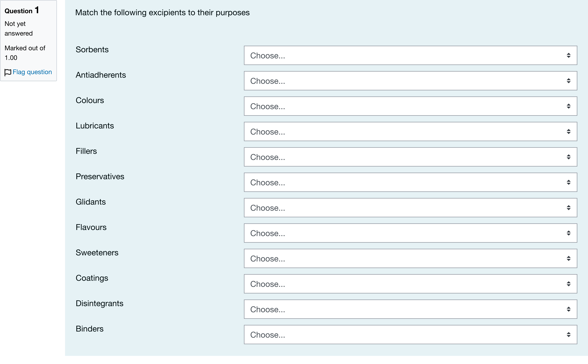This screenshot has width=588, height=364.
Task: Open the Disintegrants purpose dropdown
Action: click(x=410, y=309)
